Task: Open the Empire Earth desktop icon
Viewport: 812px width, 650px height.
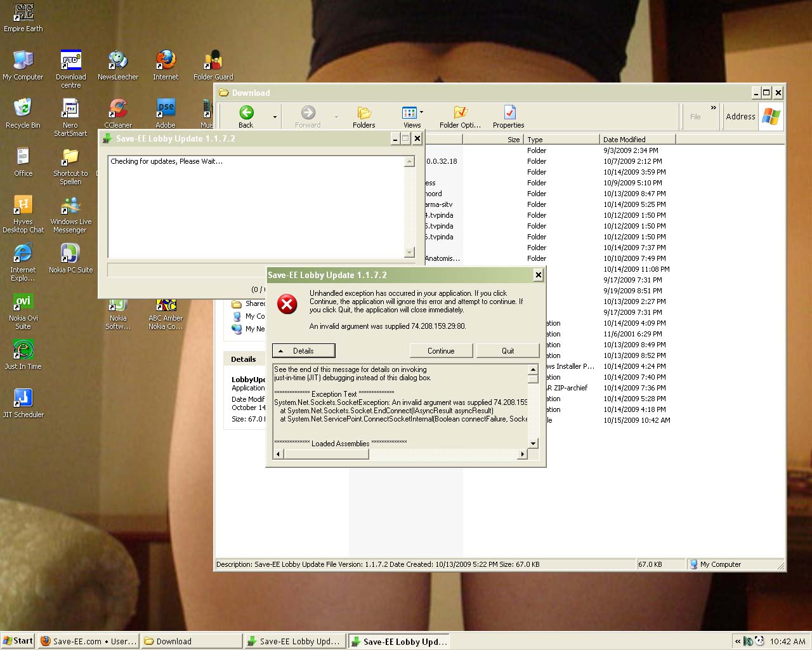Action: click(23, 17)
